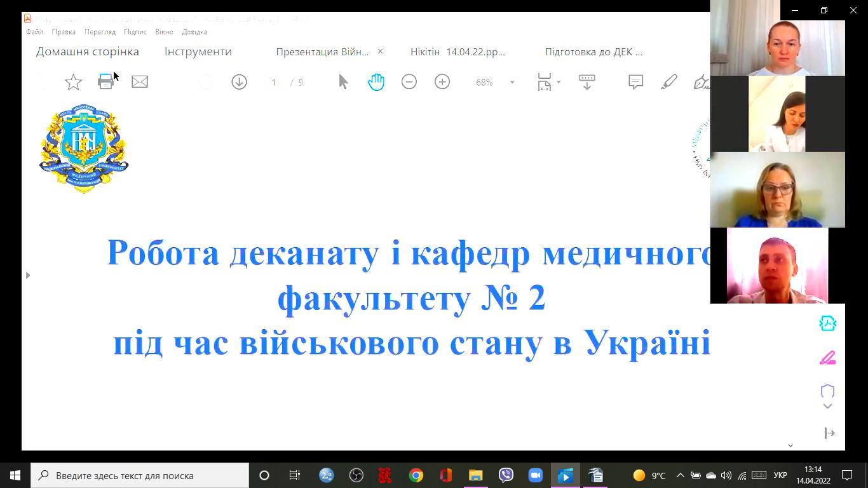Add a comment with speech bubble icon
868x488 pixels.
635,82
